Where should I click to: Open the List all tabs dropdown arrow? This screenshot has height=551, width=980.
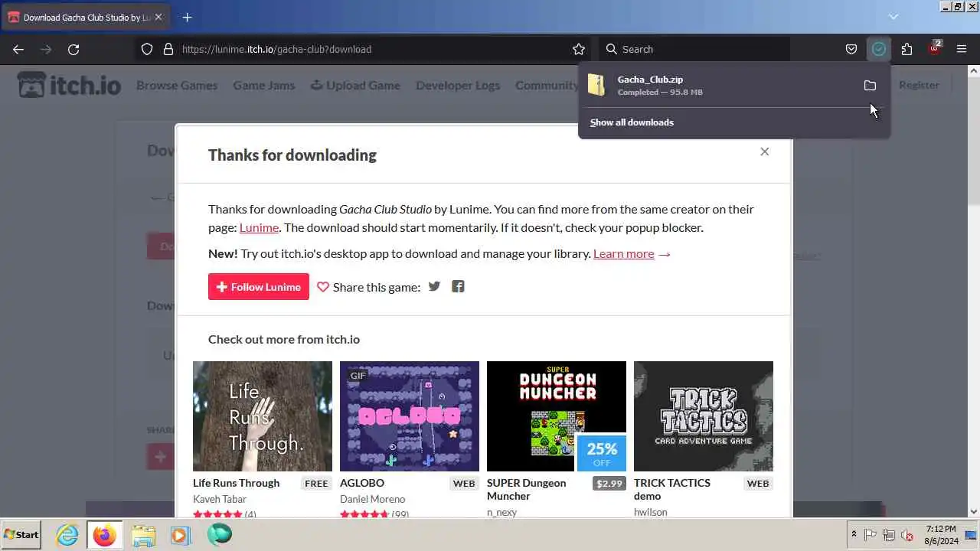pos(893,16)
